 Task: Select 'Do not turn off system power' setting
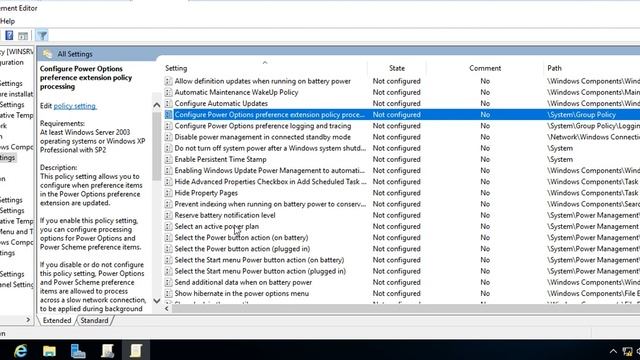(270, 148)
